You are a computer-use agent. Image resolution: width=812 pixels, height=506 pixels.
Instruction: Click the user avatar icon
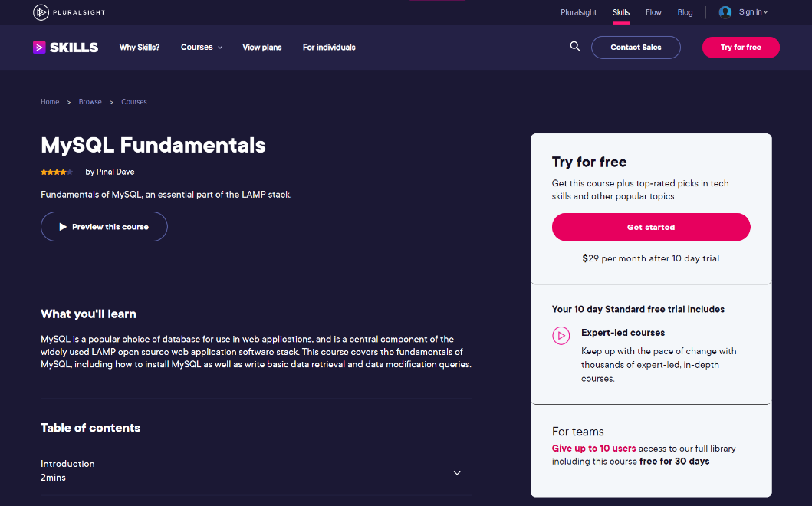tap(725, 12)
